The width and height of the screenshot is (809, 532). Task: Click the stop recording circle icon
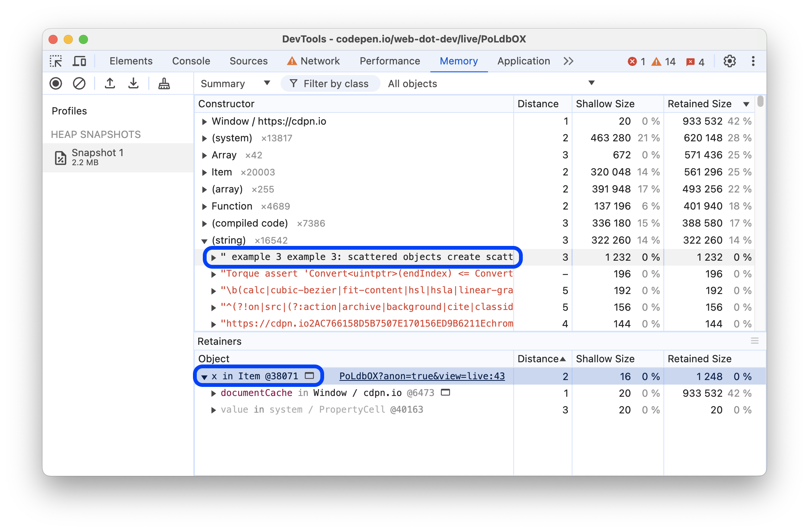click(x=56, y=83)
